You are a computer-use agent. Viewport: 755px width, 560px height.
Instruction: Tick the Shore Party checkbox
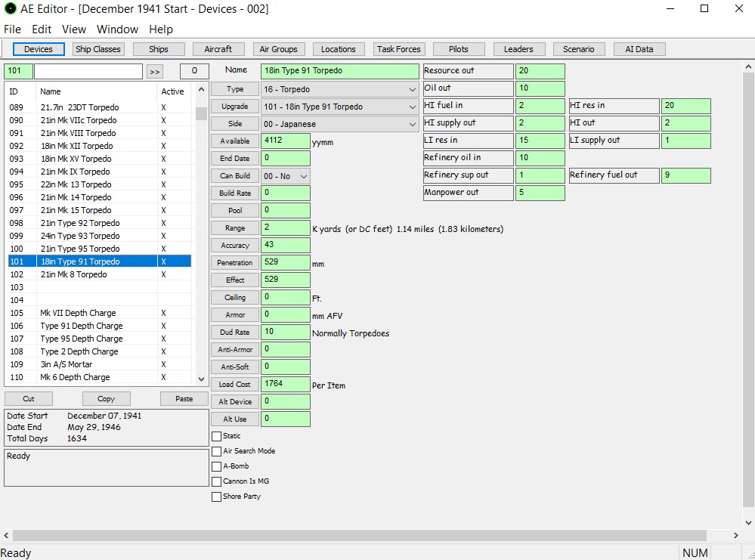(217, 497)
